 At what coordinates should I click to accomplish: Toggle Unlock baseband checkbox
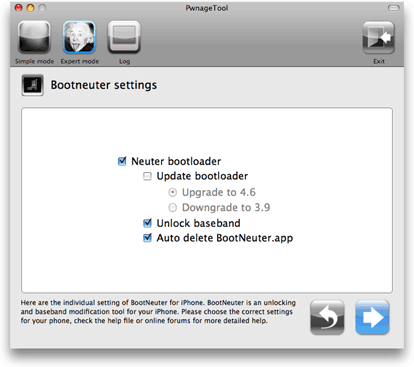[147, 223]
